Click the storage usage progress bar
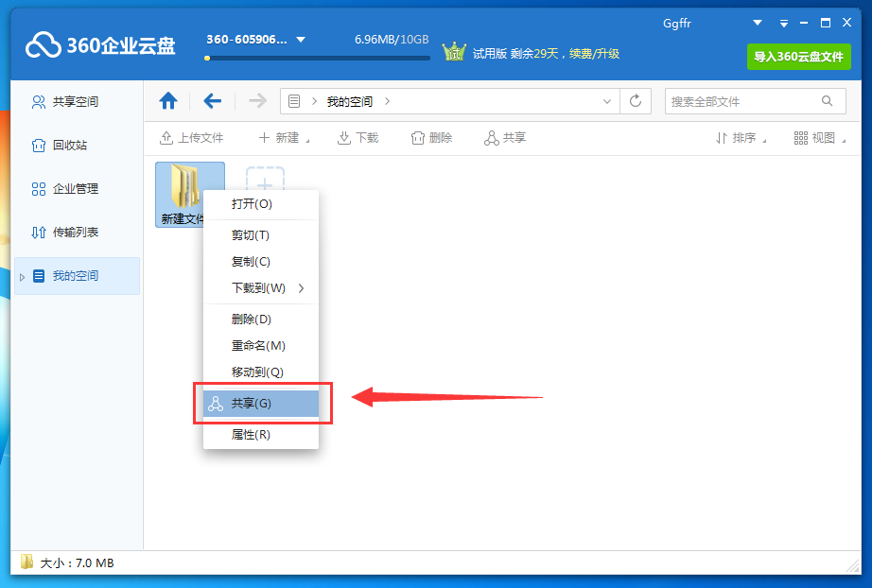872x588 pixels. pyautogui.click(x=316, y=57)
